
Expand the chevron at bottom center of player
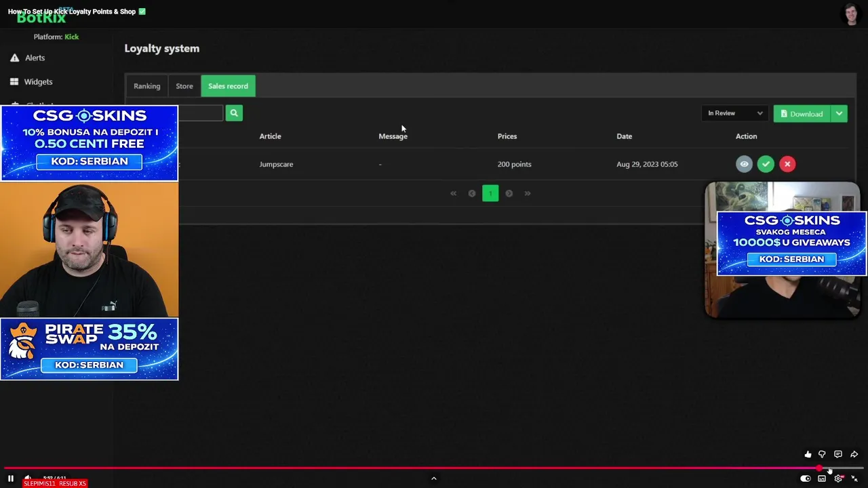click(434, 479)
